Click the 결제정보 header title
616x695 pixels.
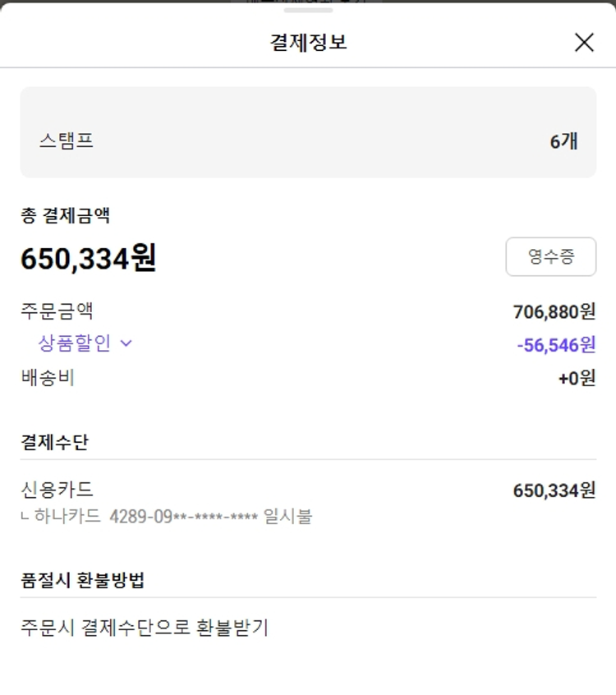point(308,43)
